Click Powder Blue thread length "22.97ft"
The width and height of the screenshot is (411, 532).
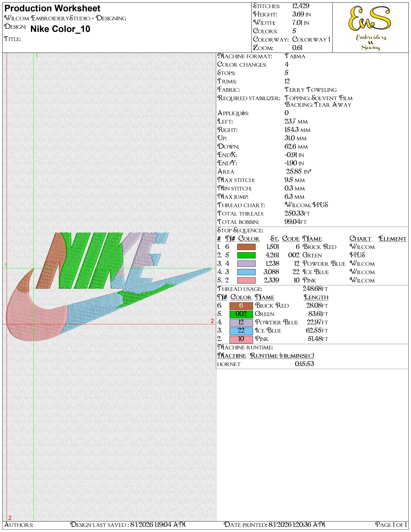[x=317, y=322]
